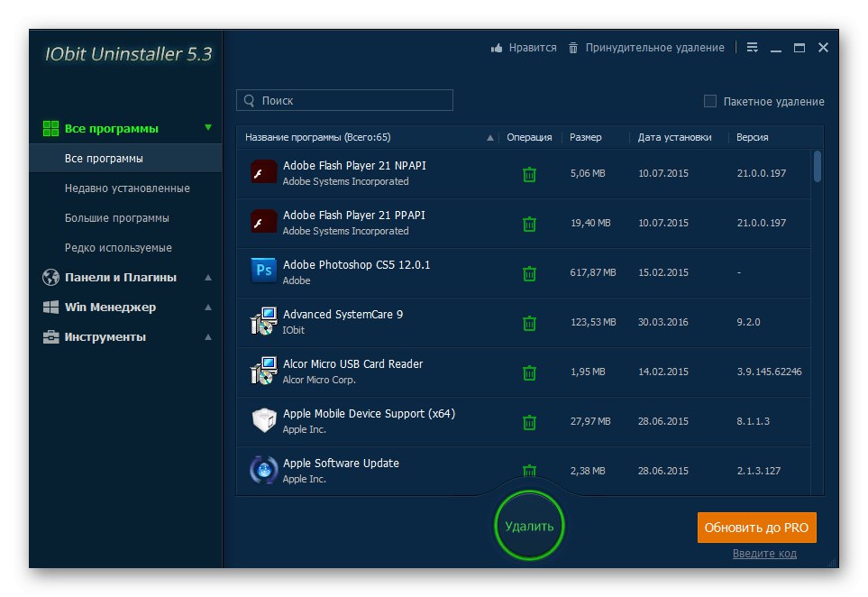Viewport: 868px width, 597px height.
Task: Click trash icon for Adobe Flash Player 21 NPAPI
Action: (x=529, y=174)
